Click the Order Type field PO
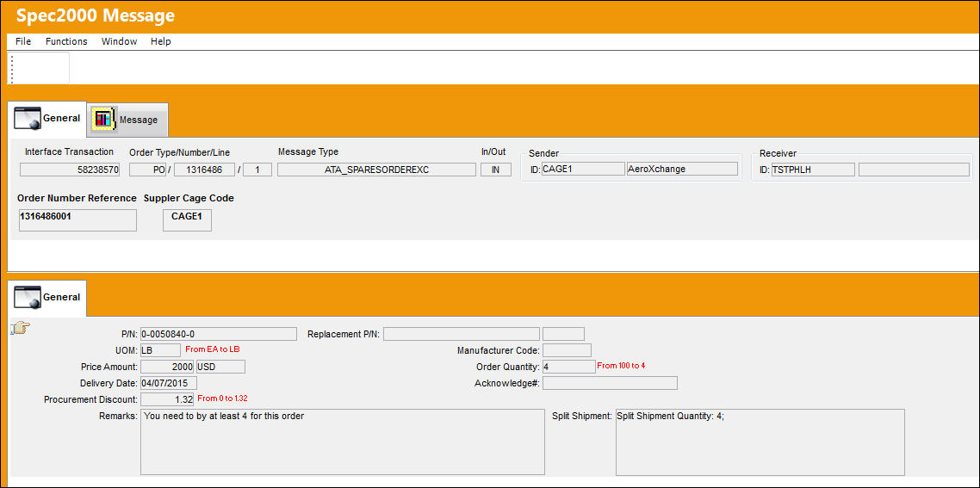This screenshot has width=980, height=488. (147, 170)
